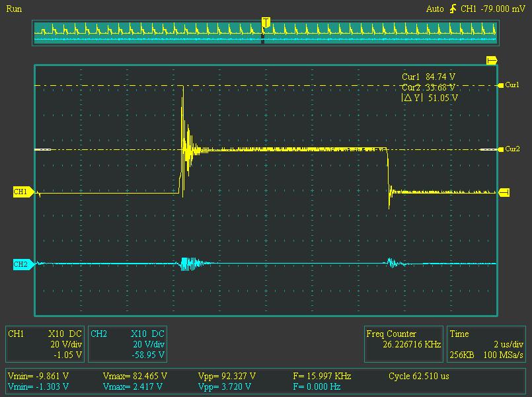
Task: Click the trigger position T marker
Action: pyautogui.click(x=265, y=22)
